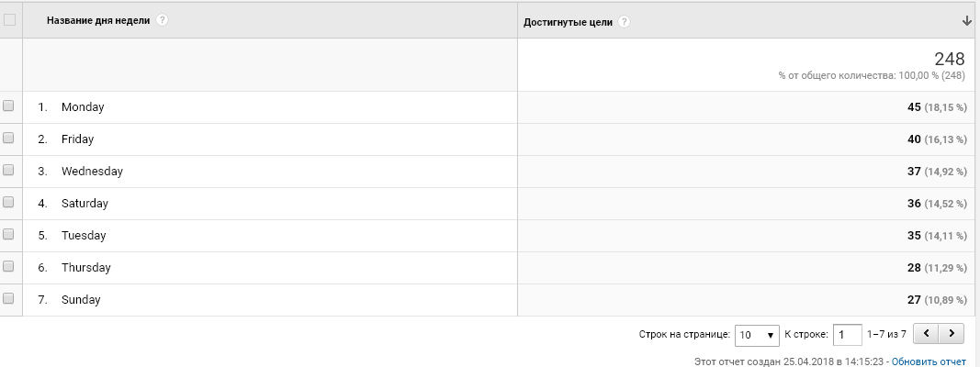Image resolution: width=980 pixels, height=367 pixels.
Task: Go to previous page arrow
Action: pyautogui.click(x=926, y=334)
